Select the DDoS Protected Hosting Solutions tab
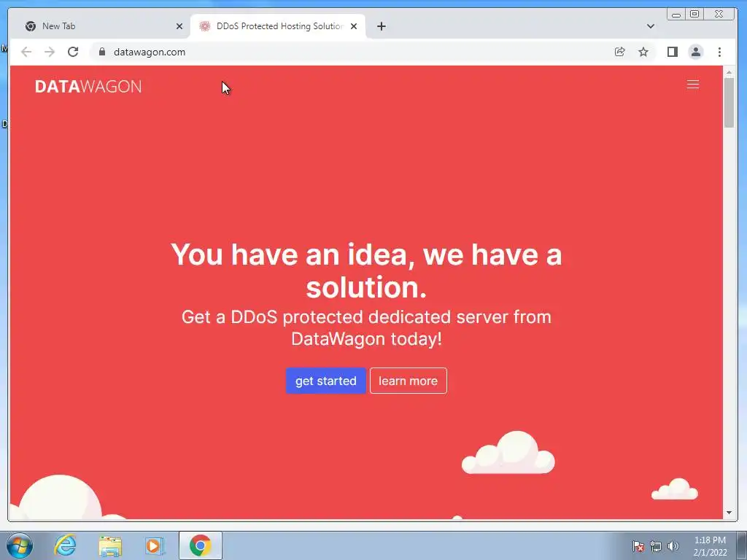The height and width of the screenshot is (560, 747). point(278,26)
